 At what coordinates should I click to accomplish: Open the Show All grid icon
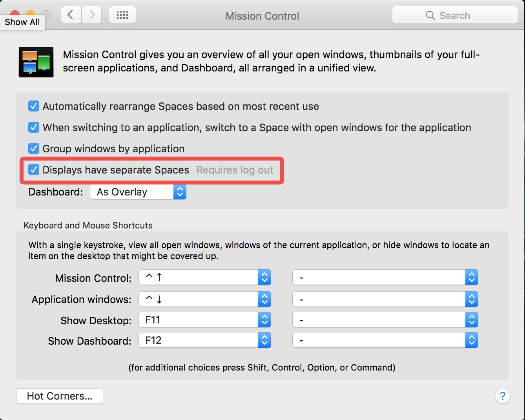(x=122, y=15)
